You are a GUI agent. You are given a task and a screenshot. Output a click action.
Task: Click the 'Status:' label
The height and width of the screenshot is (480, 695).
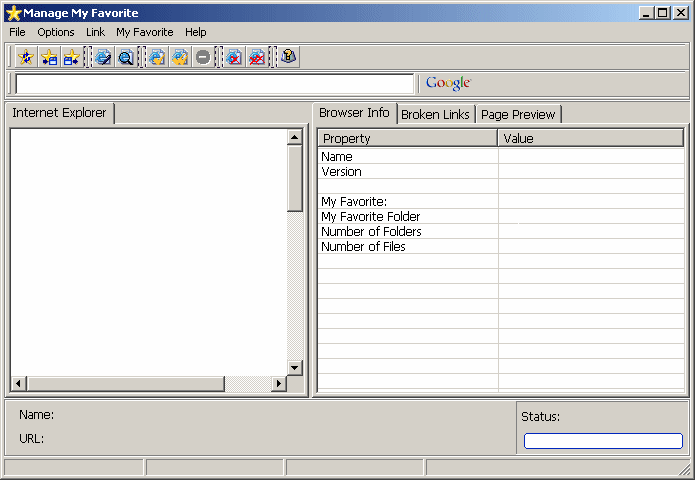click(x=540, y=417)
